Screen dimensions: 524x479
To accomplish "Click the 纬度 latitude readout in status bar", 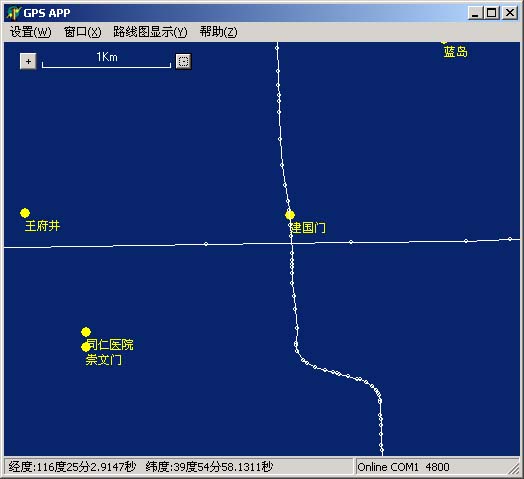I will [209, 467].
